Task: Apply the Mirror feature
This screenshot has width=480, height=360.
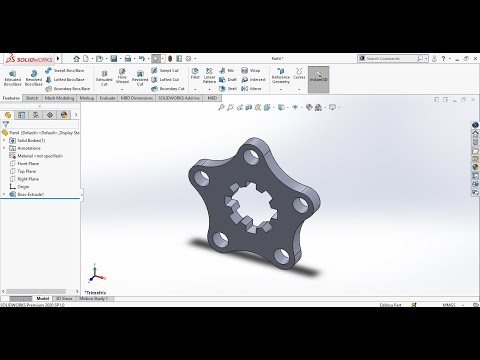Action: (x=251, y=89)
